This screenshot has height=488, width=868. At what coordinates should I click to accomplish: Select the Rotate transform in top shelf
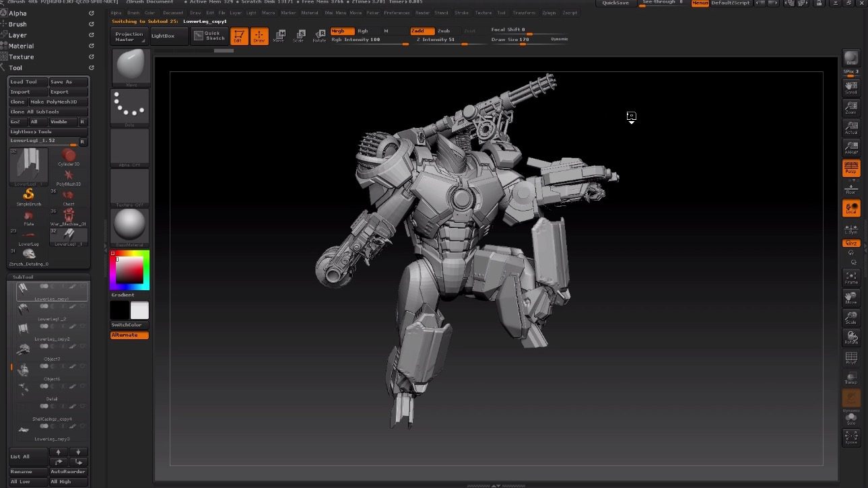(x=319, y=36)
